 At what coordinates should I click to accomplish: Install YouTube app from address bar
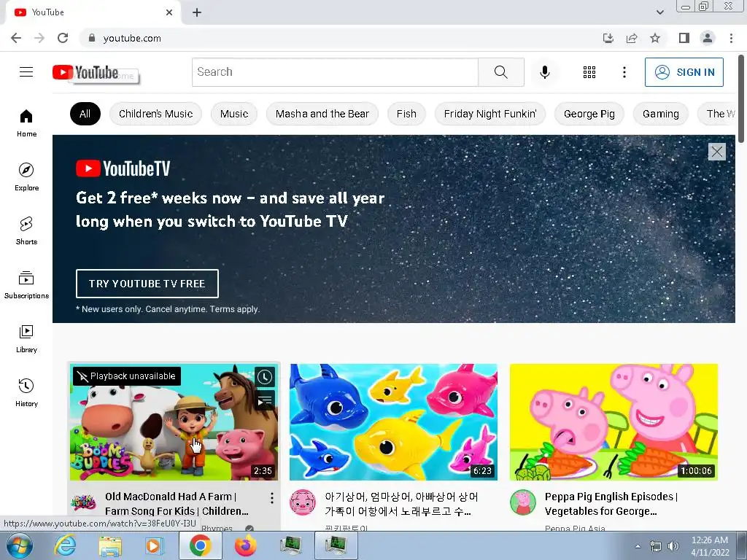click(608, 38)
